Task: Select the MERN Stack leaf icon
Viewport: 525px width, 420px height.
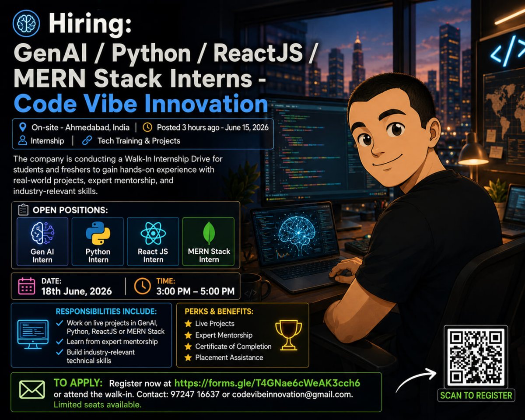Action: [x=209, y=233]
